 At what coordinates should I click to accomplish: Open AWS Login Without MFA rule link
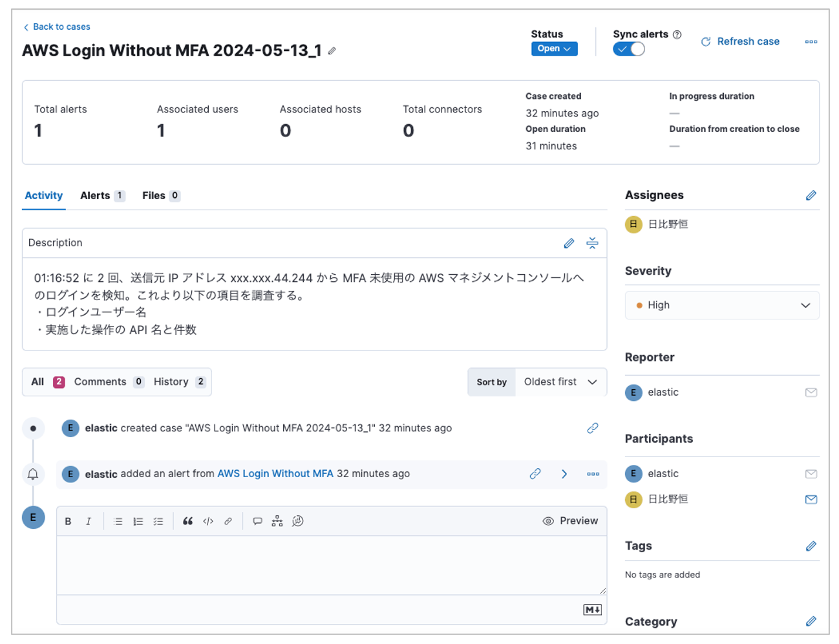pos(275,474)
